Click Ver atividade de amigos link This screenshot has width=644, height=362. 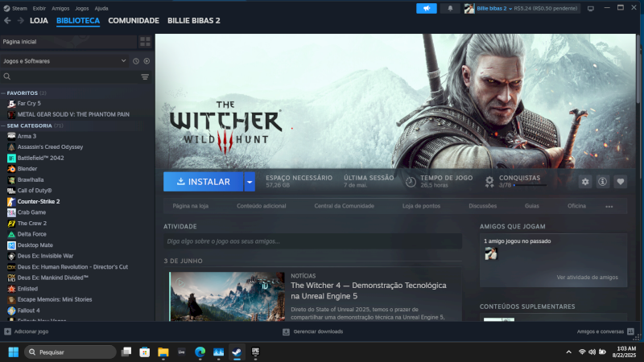point(588,278)
